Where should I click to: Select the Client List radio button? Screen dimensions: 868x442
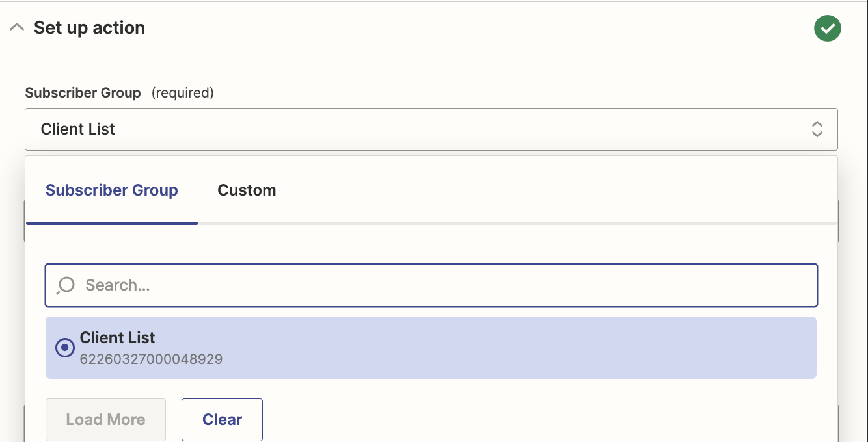pyautogui.click(x=65, y=348)
